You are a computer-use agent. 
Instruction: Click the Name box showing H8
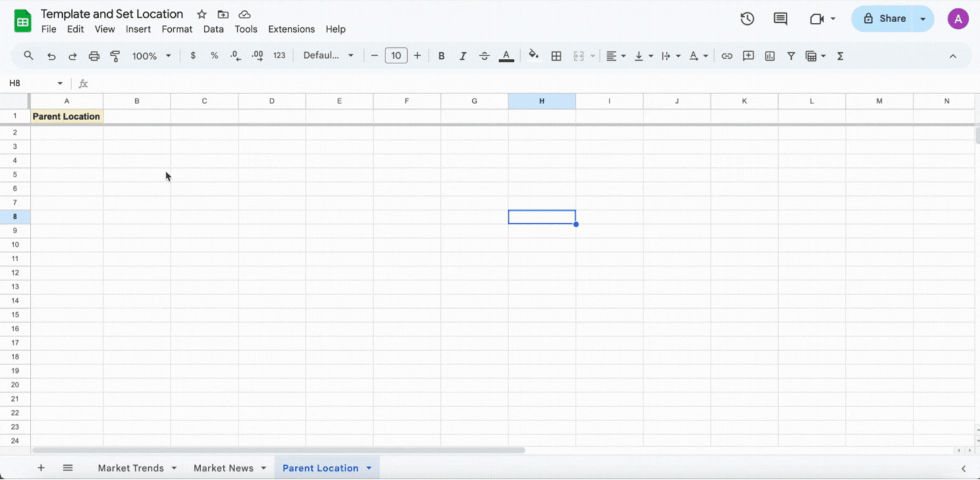tap(36, 84)
